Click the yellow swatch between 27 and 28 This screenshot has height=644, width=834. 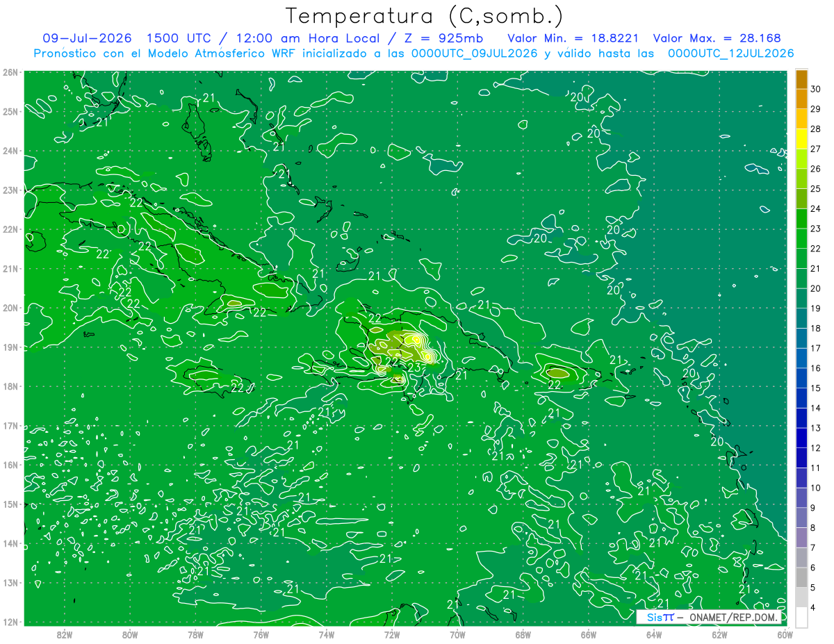click(801, 139)
